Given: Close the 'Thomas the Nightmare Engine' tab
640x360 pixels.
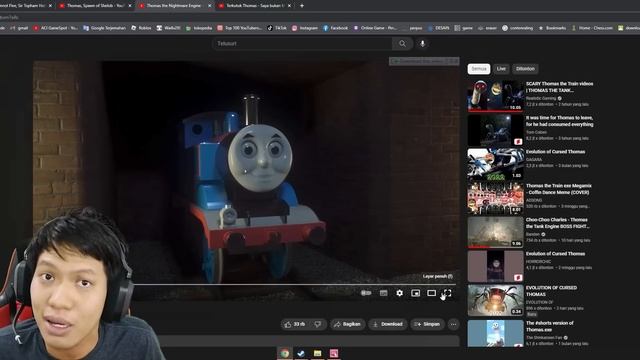Looking at the screenshot, I should pos(209,6).
